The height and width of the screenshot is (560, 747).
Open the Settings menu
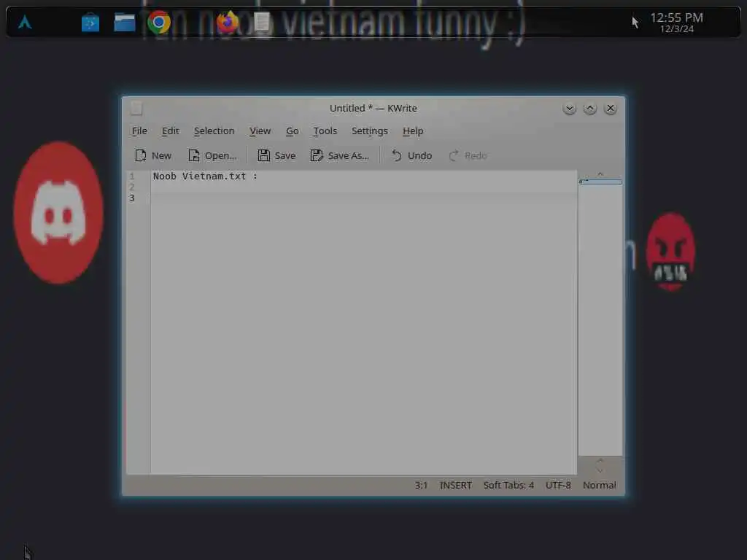click(369, 131)
